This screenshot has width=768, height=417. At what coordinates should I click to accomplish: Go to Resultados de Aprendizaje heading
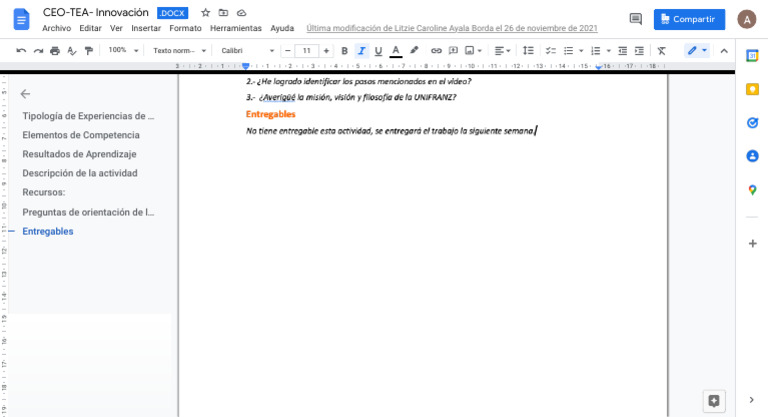tap(79, 154)
